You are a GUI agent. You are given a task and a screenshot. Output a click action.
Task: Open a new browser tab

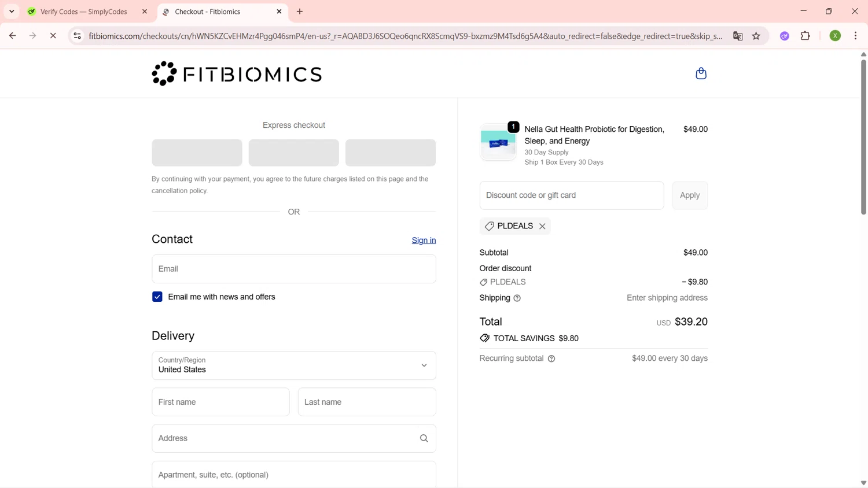300,12
